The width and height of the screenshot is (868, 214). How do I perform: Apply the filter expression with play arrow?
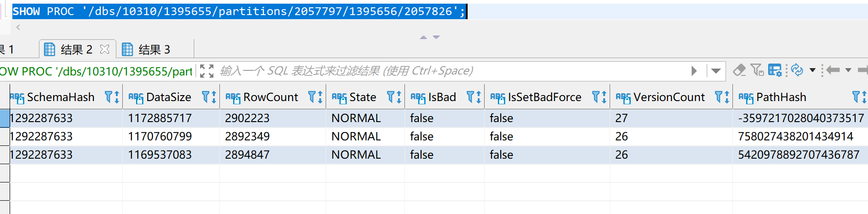point(694,71)
